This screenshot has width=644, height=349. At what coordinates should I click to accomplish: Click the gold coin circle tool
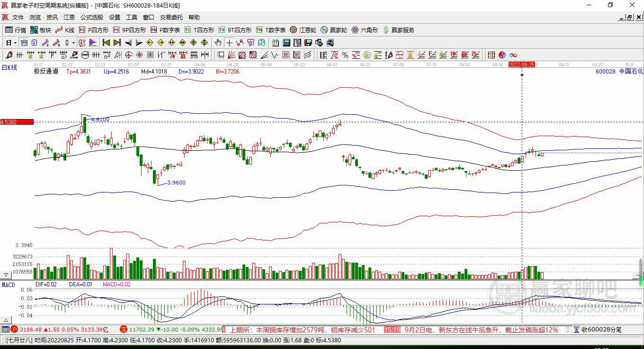click(x=367, y=55)
